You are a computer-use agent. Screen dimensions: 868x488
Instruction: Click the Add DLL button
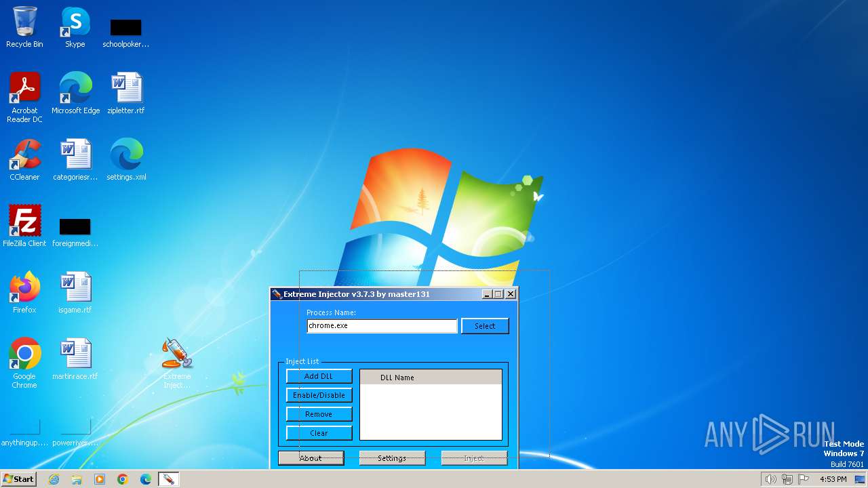pos(319,376)
